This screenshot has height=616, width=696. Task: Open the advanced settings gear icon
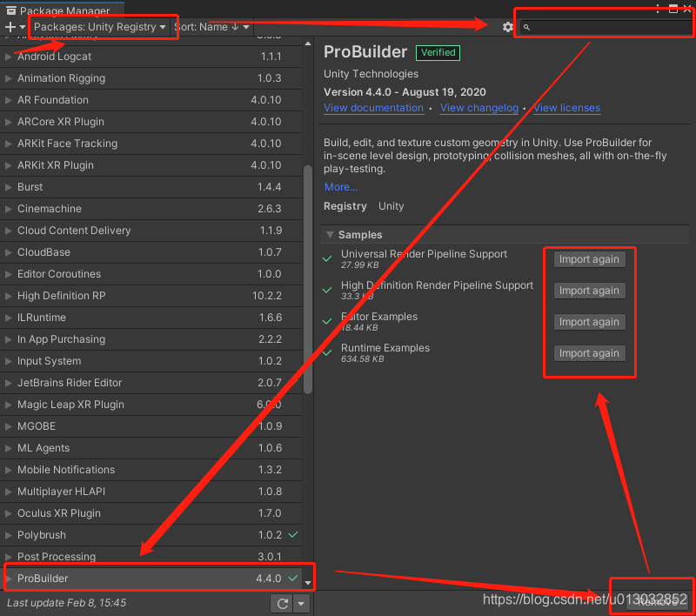[507, 27]
